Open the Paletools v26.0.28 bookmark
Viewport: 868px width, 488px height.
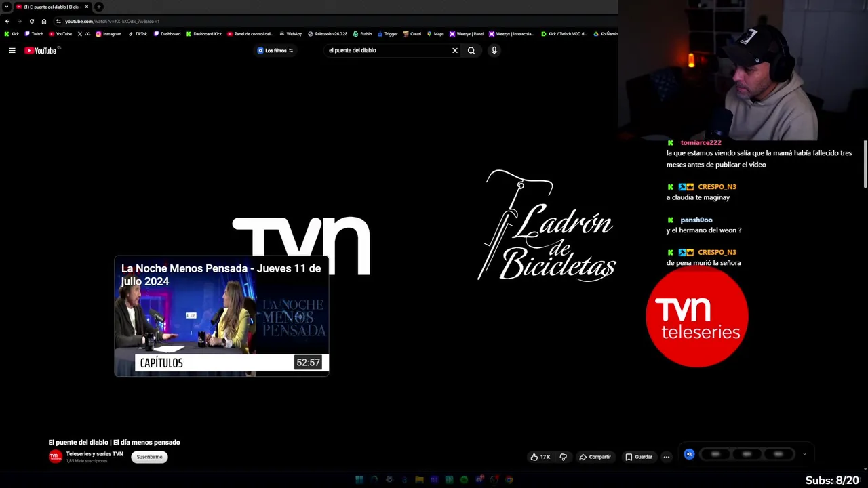click(328, 33)
